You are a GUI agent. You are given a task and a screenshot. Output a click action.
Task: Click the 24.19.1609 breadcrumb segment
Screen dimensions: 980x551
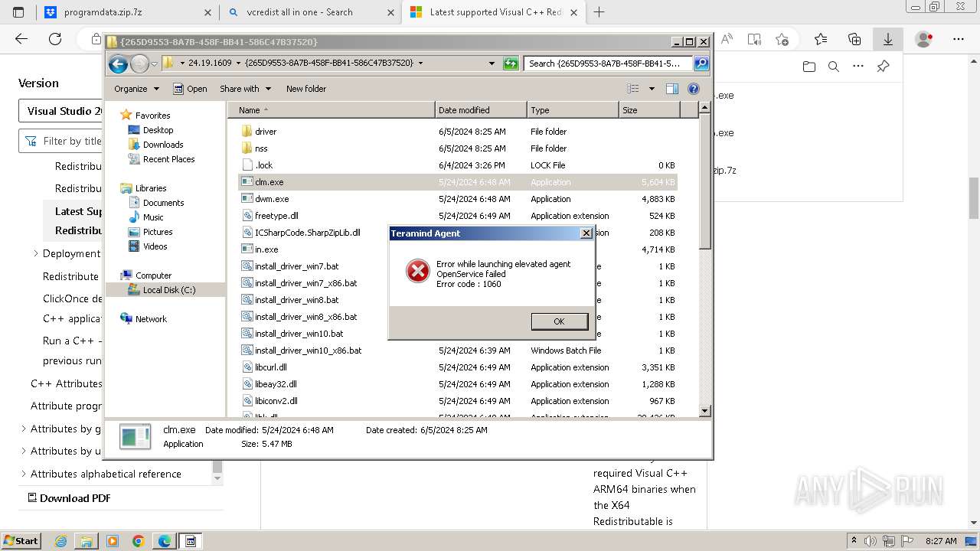coord(210,64)
